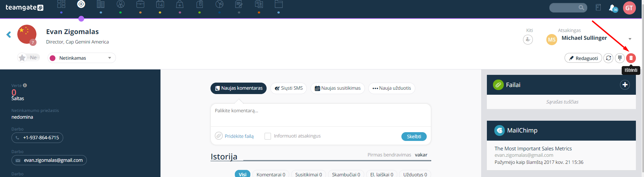Open the shopping bag download icon
The height and width of the screenshot is (177, 644).
click(180, 4)
